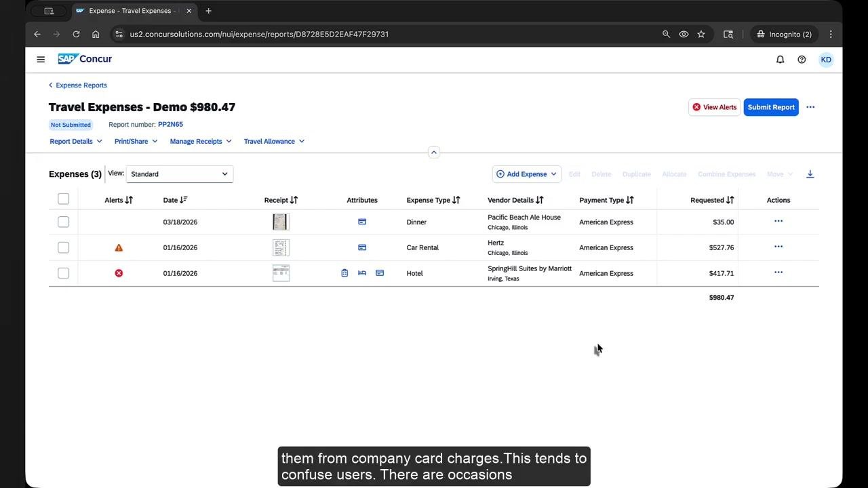The width and height of the screenshot is (868, 488).
Task: Go back to Expense Reports link
Action: pyautogui.click(x=78, y=85)
